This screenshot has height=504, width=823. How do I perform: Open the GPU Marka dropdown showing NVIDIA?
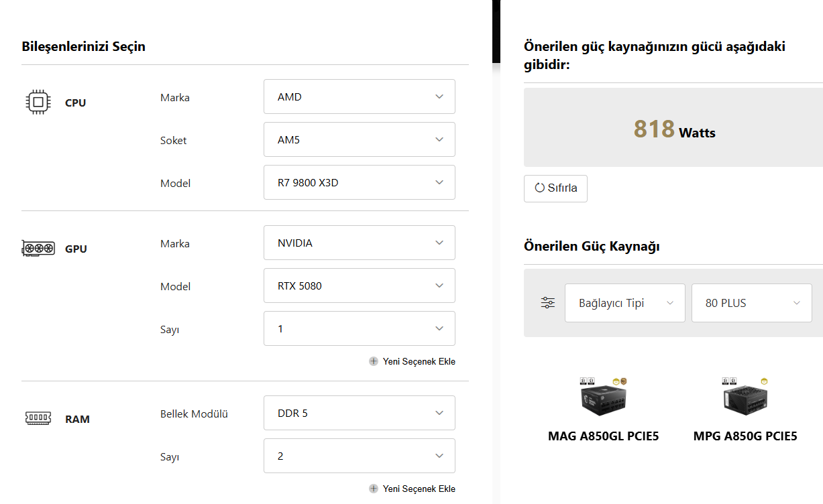coord(360,243)
